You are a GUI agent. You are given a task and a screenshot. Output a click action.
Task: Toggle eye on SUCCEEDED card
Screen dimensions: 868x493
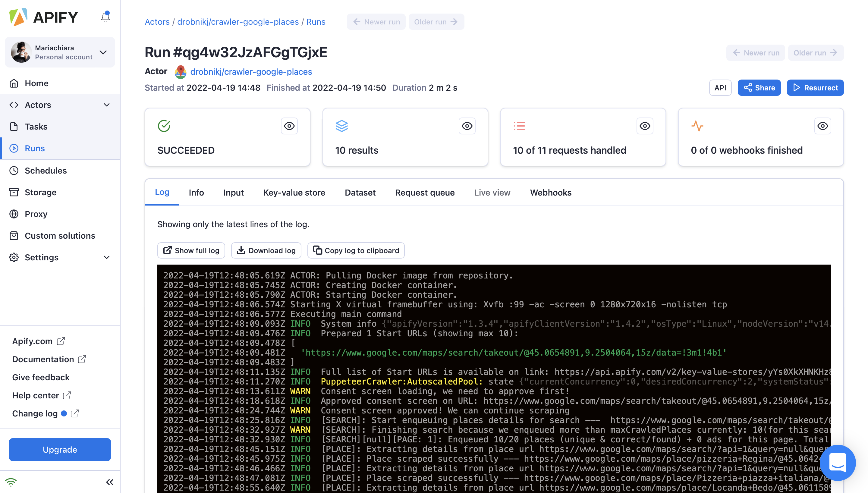tap(289, 126)
